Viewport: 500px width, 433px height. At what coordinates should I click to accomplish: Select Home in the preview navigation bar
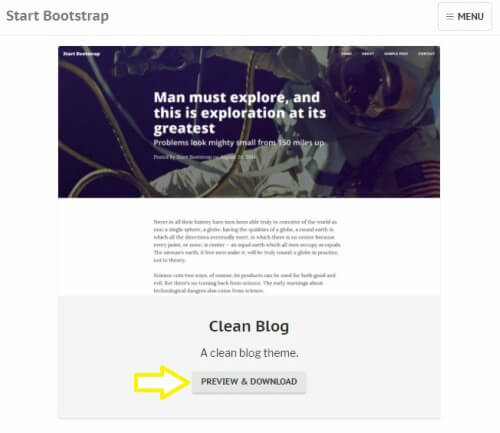click(x=346, y=54)
